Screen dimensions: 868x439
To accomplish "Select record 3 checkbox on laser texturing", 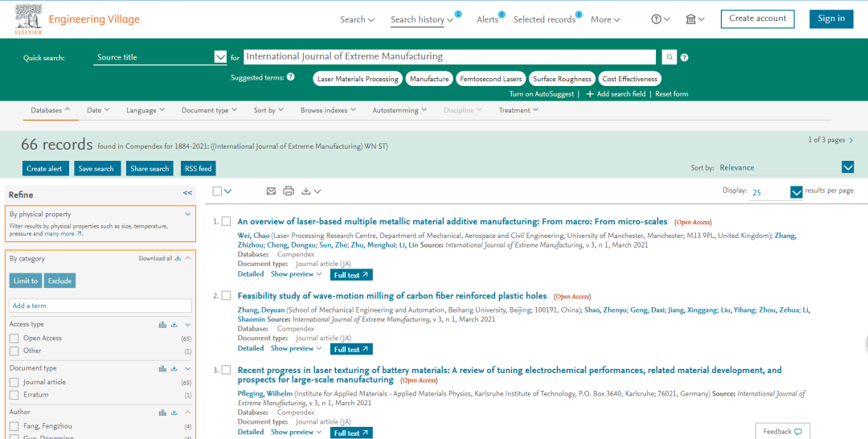I will point(226,371).
